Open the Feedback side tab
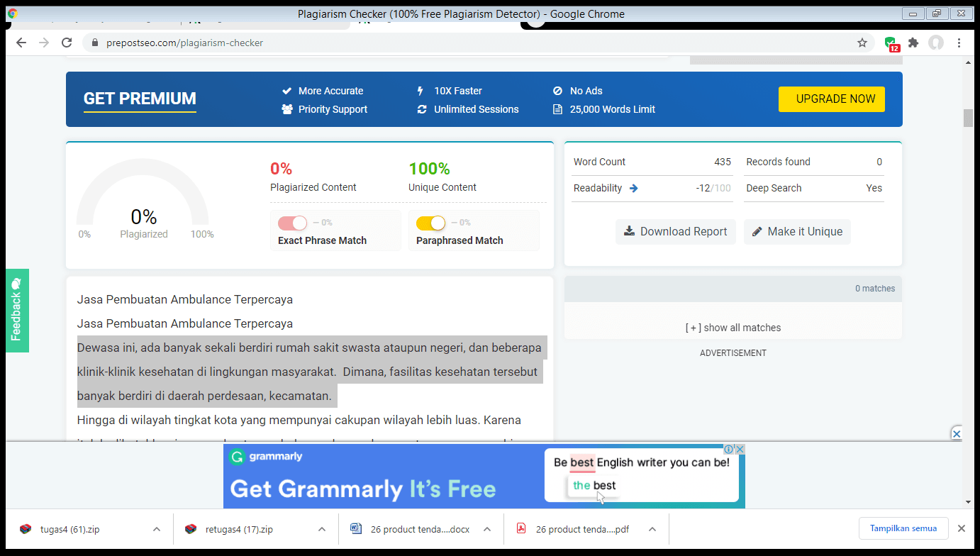 click(17, 311)
